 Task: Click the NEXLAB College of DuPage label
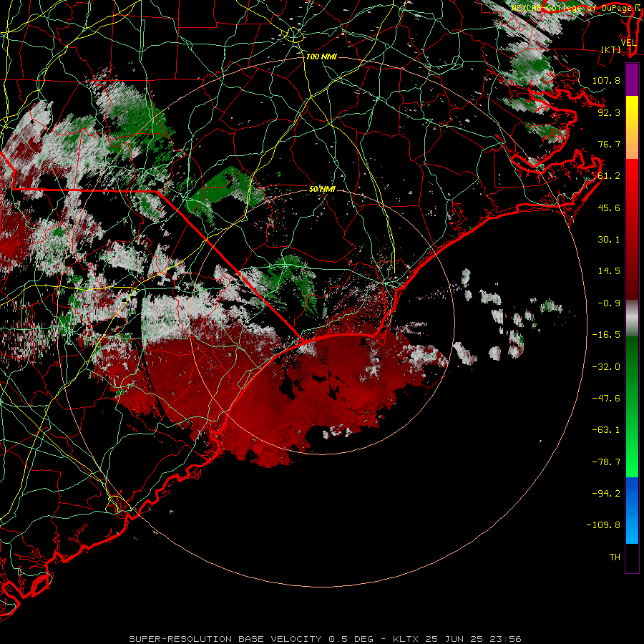tap(573, 8)
